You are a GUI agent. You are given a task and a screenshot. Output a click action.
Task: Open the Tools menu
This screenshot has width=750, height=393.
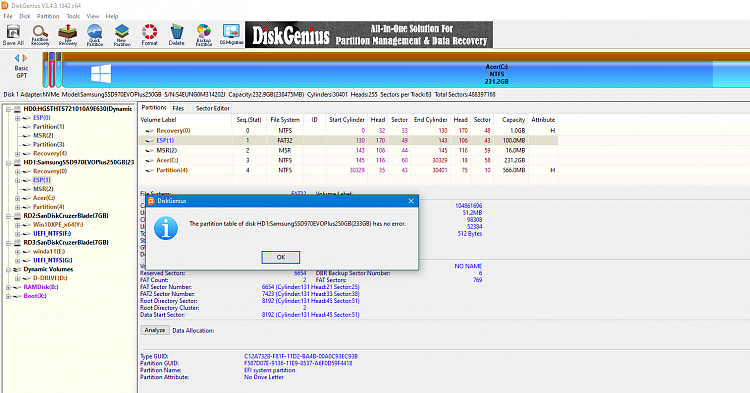click(x=73, y=16)
